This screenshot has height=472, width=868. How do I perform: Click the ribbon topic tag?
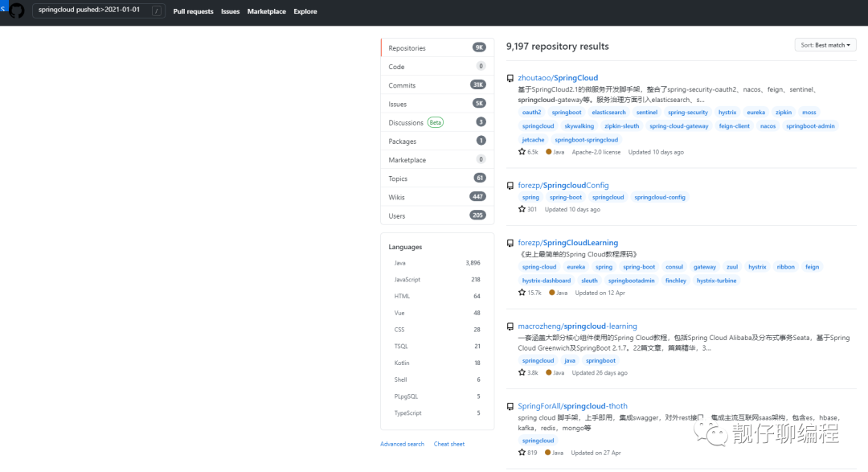[785, 266]
